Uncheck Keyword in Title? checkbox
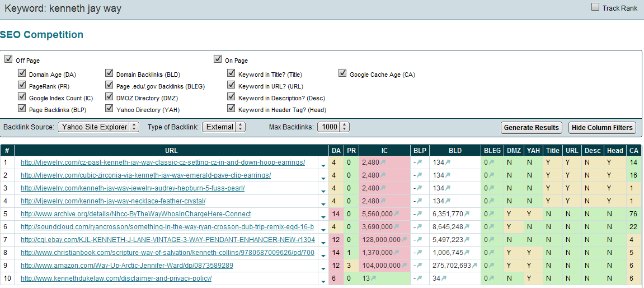Screen dimensions: 644x288 [231, 73]
